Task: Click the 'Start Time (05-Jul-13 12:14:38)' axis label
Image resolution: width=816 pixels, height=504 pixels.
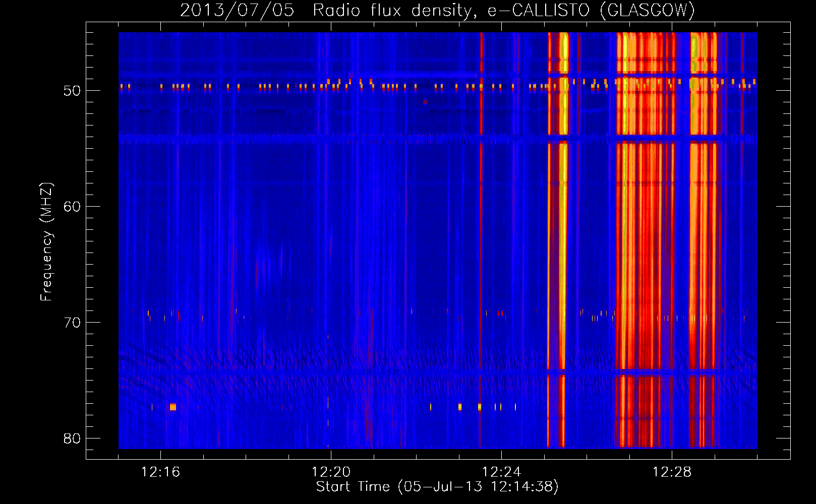Action: (x=437, y=487)
